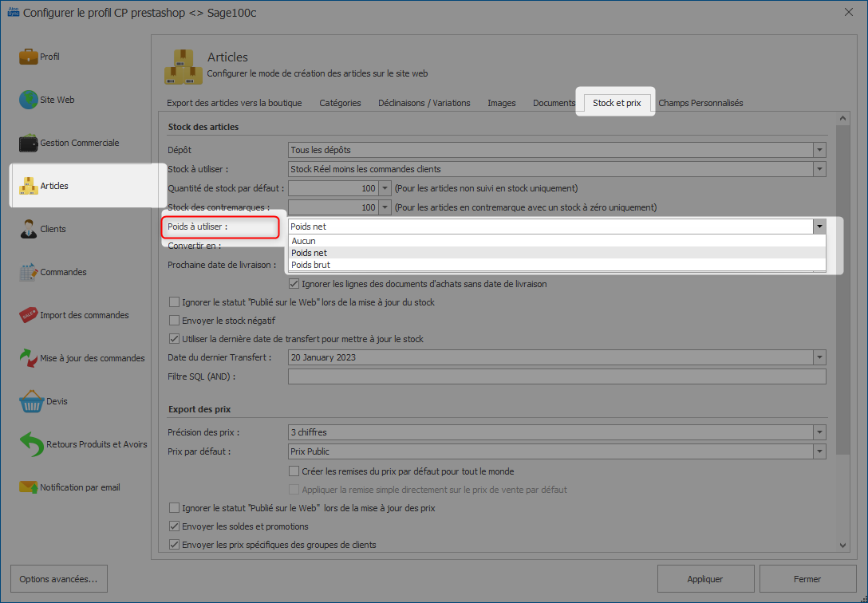Expand Stock des contremarques value dropdown
The image size is (868, 603).
click(385, 207)
